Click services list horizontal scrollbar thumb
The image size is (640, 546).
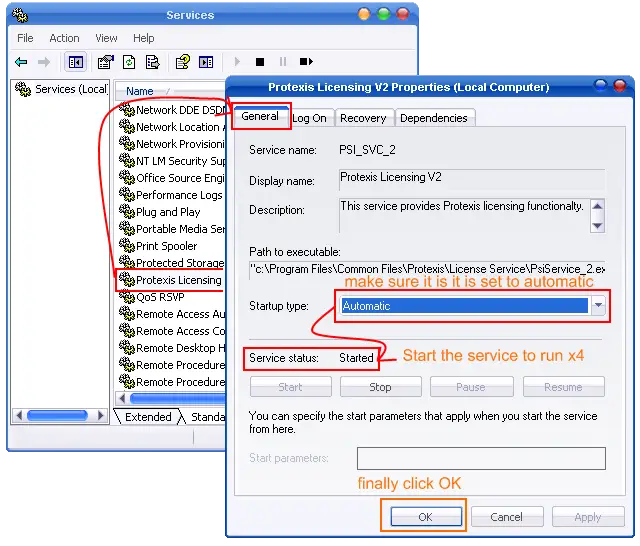coord(178,397)
